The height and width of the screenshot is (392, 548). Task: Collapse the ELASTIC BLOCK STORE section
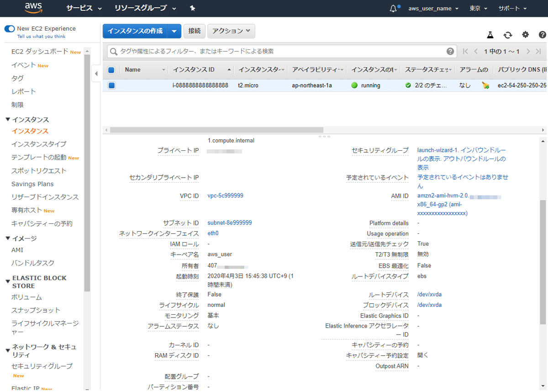[x=8, y=281]
